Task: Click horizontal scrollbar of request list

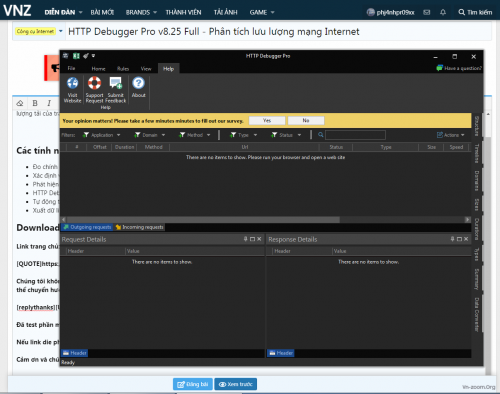Action: click(x=203, y=220)
